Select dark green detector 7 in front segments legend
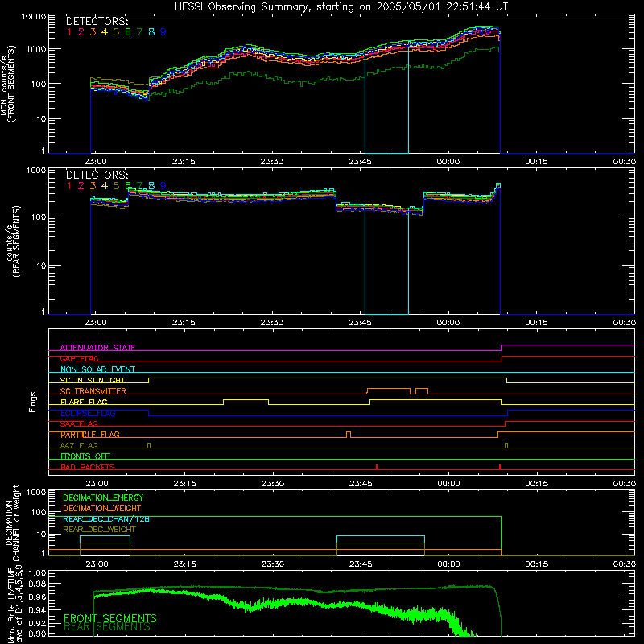 (x=139, y=32)
